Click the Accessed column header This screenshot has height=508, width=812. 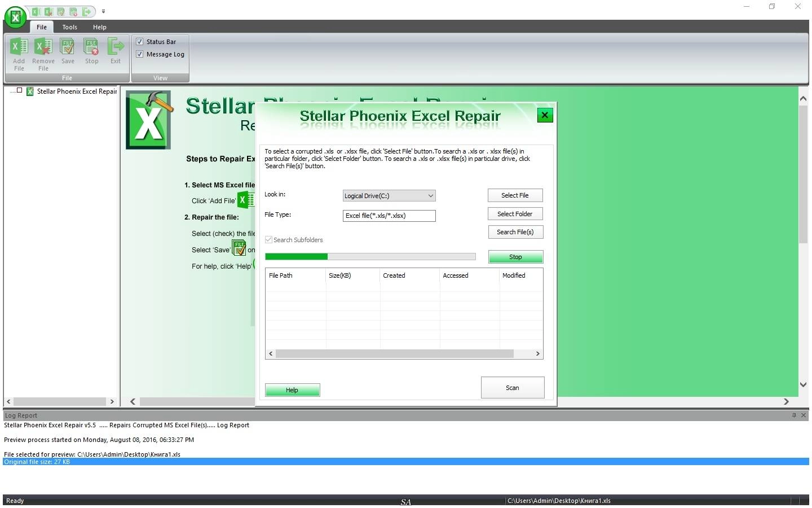coord(469,275)
